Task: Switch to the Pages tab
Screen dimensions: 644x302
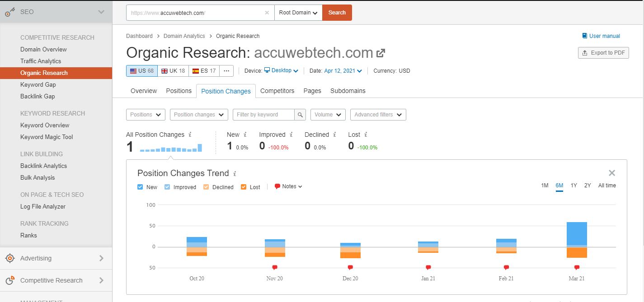Action: pos(312,91)
